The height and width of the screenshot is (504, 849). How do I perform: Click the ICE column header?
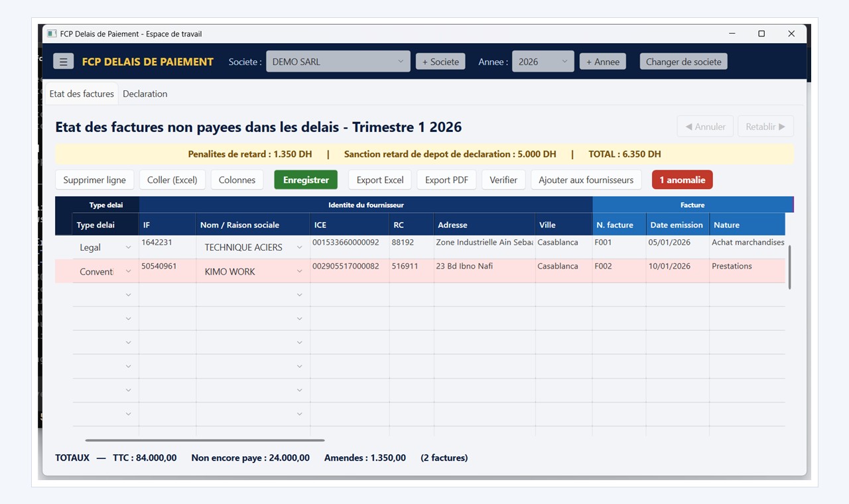(x=350, y=225)
